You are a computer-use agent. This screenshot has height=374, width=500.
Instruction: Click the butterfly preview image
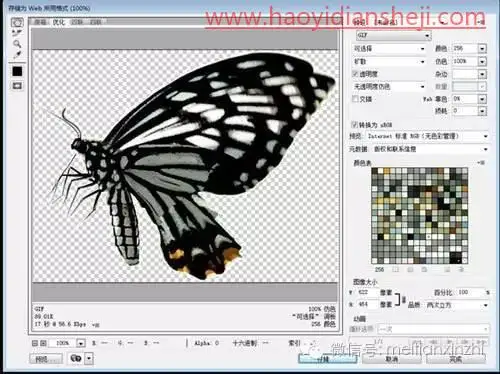click(185, 166)
